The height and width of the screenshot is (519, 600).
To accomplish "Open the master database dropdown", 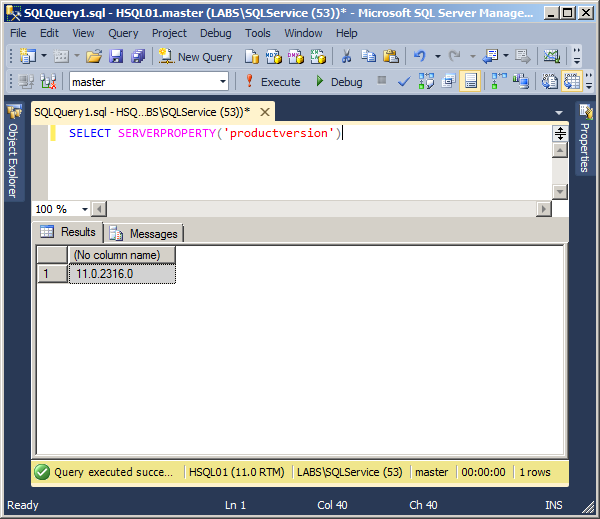I will (223, 82).
